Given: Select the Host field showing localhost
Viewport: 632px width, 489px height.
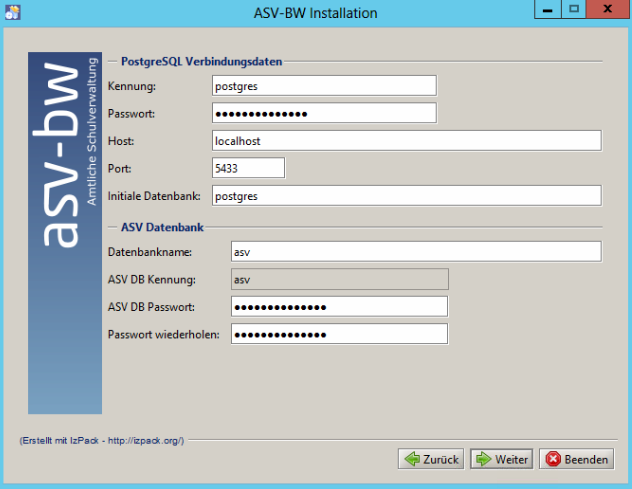Looking at the screenshot, I should click(405, 141).
